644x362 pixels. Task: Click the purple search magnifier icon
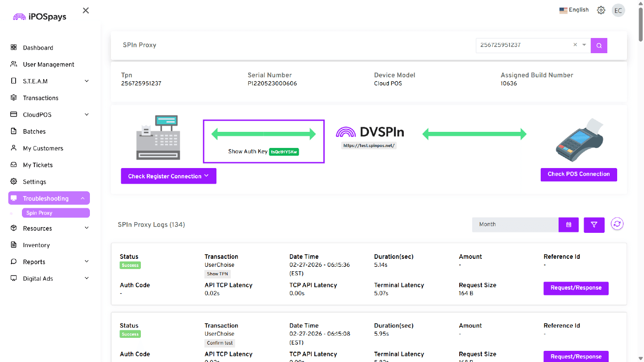tap(599, 45)
